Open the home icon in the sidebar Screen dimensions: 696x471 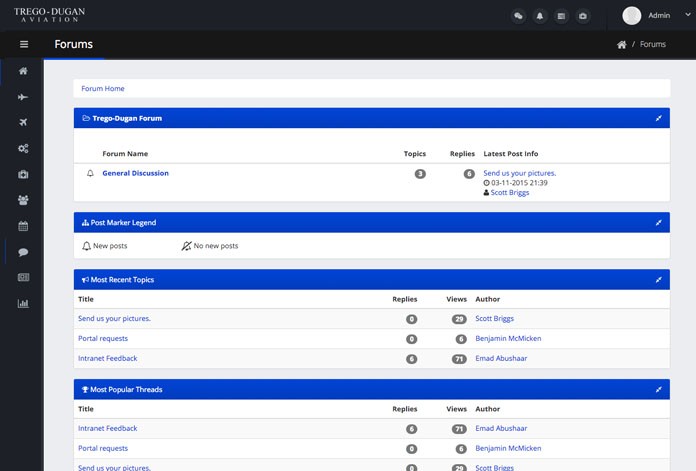pos(23,71)
